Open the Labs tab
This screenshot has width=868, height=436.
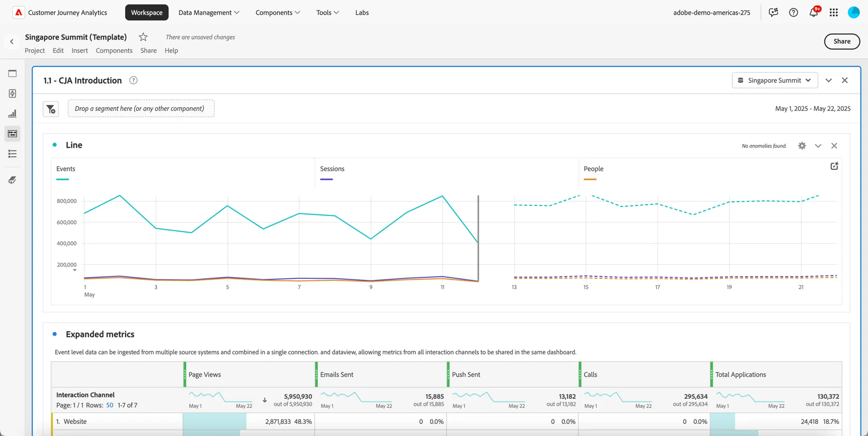362,13
